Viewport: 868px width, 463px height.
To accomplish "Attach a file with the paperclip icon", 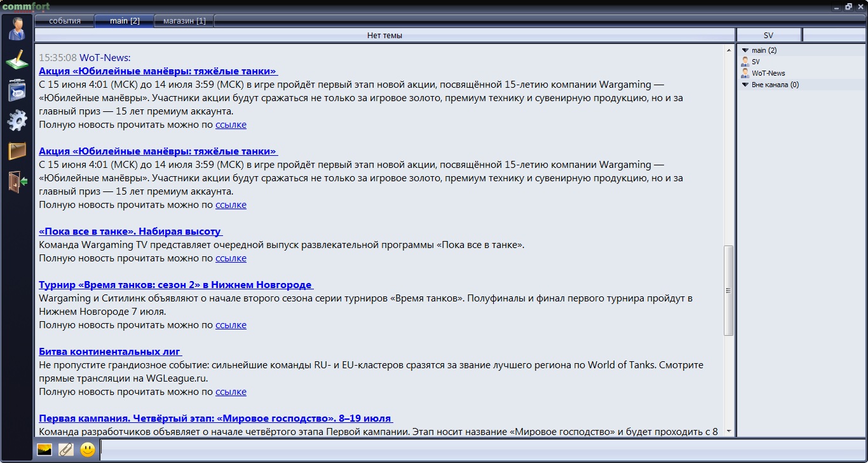I will (x=66, y=450).
